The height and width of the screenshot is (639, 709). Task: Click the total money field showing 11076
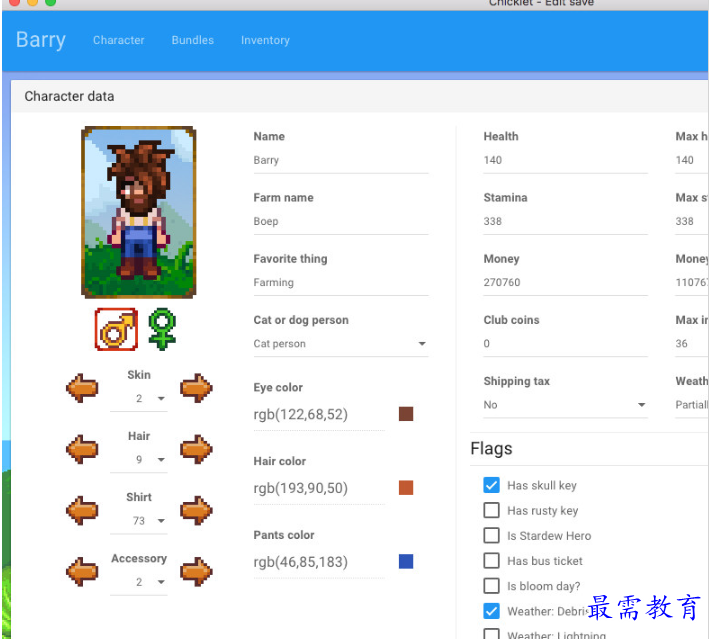[x=691, y=283]
